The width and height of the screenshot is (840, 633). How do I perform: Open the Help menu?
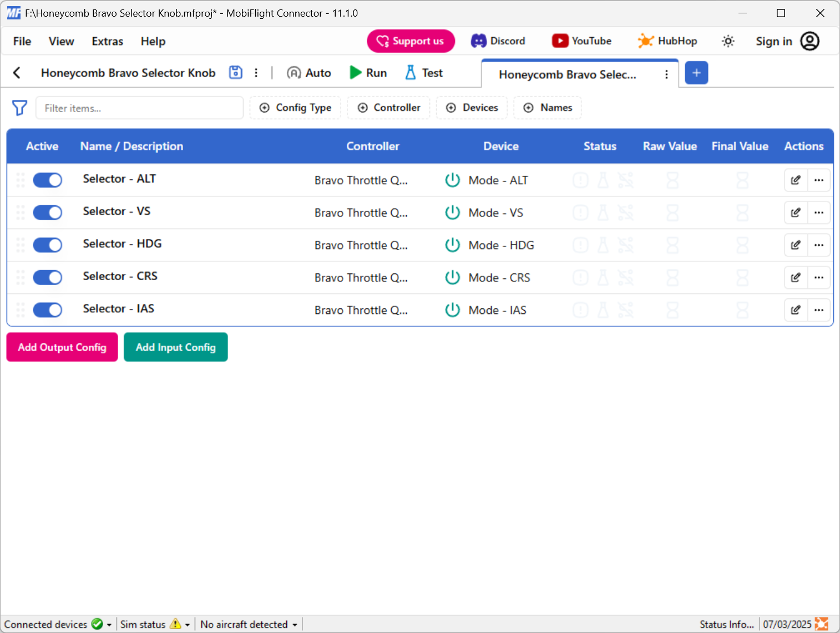[153, 41]
